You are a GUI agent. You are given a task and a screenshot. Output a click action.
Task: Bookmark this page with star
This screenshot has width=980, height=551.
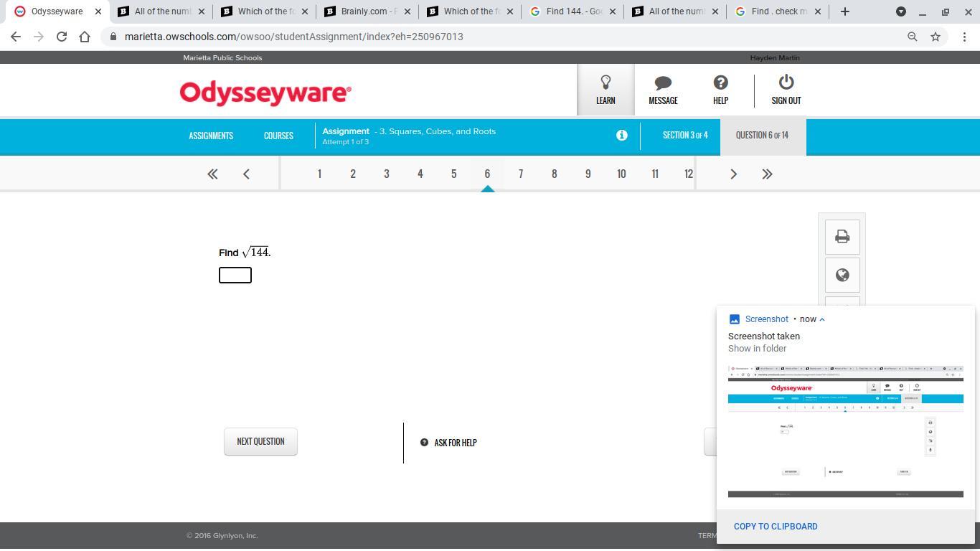[936, 37]
